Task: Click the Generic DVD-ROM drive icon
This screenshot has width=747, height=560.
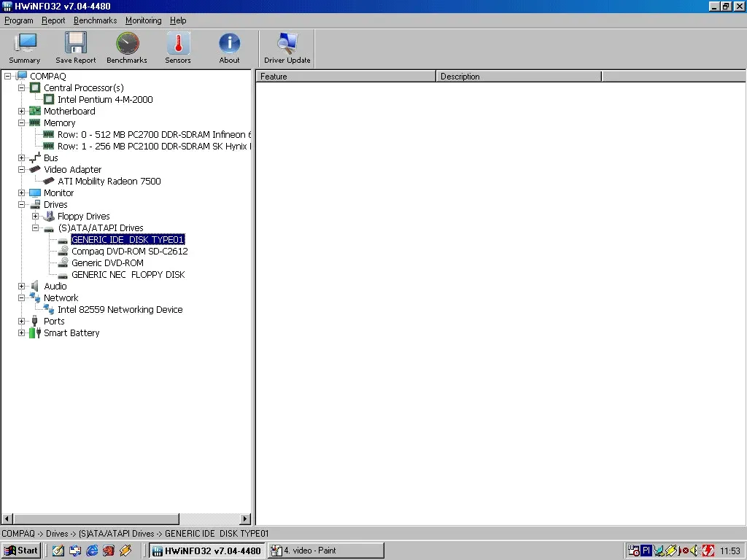Action: 63,262
